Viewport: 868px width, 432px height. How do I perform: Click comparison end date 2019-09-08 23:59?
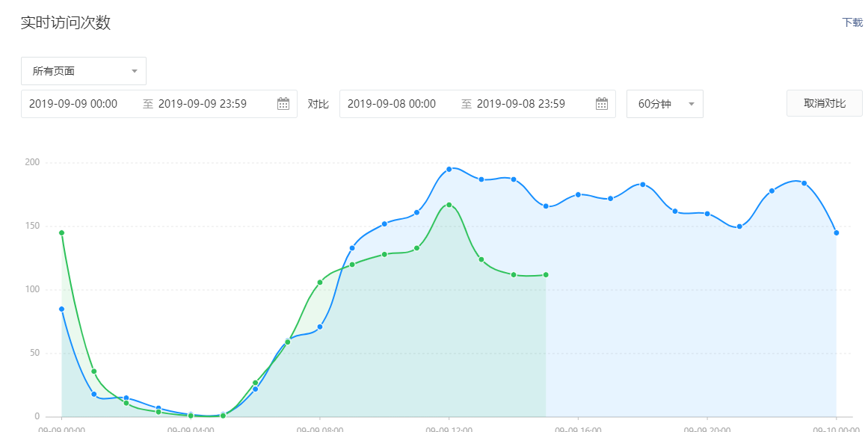pos(521,104)
